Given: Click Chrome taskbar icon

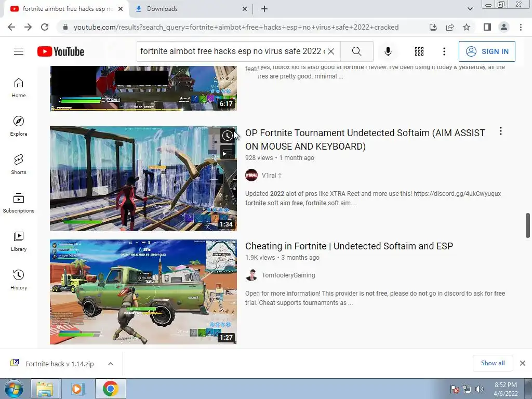Looking at the screenshot, I should tap(111, 389).
